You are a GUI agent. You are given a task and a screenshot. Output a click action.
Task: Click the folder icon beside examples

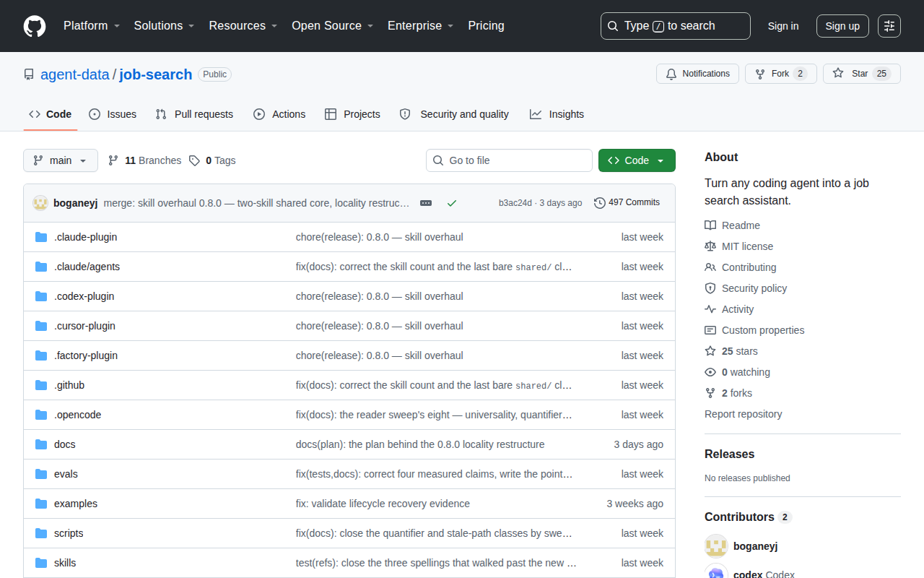coord(41,504)
